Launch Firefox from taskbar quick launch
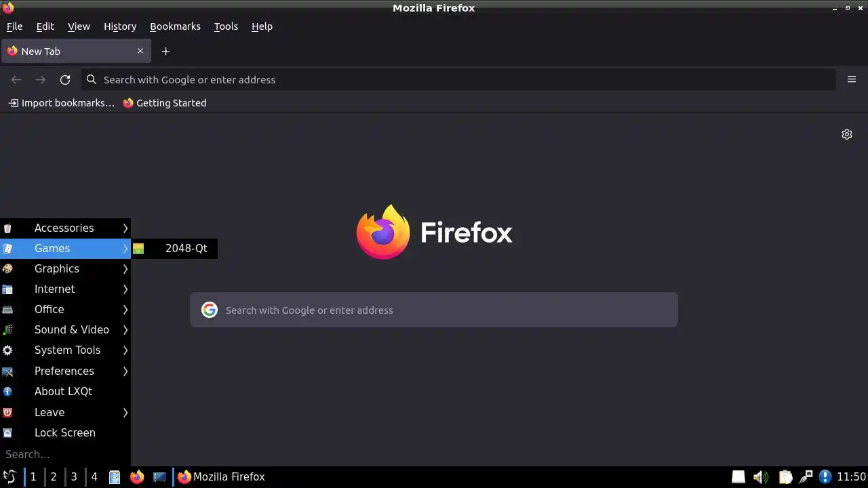Viewport: 868px width, 488px height. tap(137, 477)
